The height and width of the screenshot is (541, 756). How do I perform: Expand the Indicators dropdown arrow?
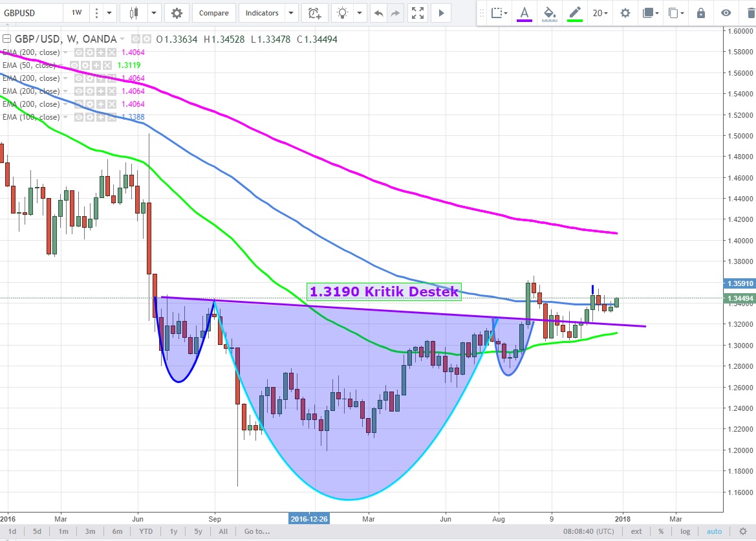click(x=291, y=13)
